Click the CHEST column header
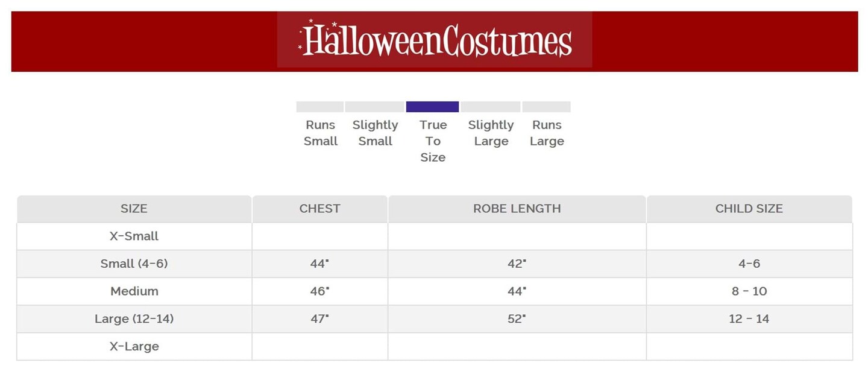 319,209
